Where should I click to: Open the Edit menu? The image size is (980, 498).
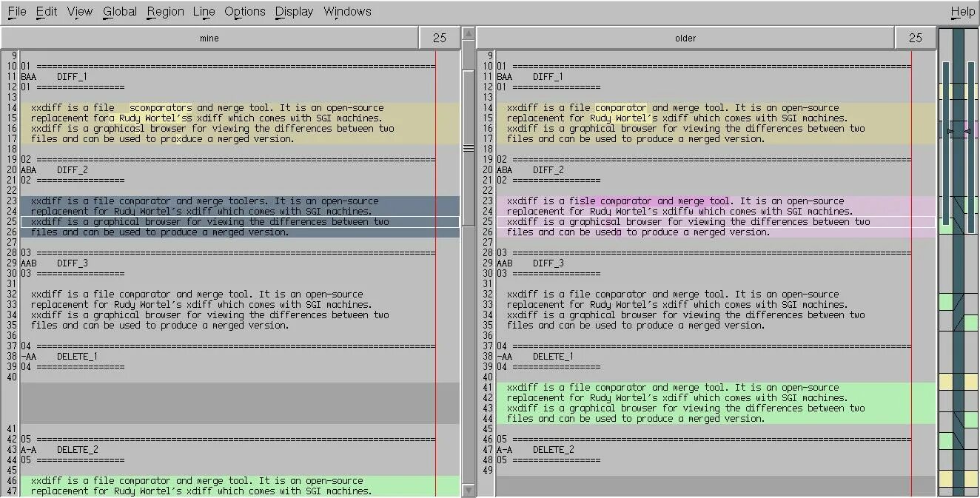point(47,11)
